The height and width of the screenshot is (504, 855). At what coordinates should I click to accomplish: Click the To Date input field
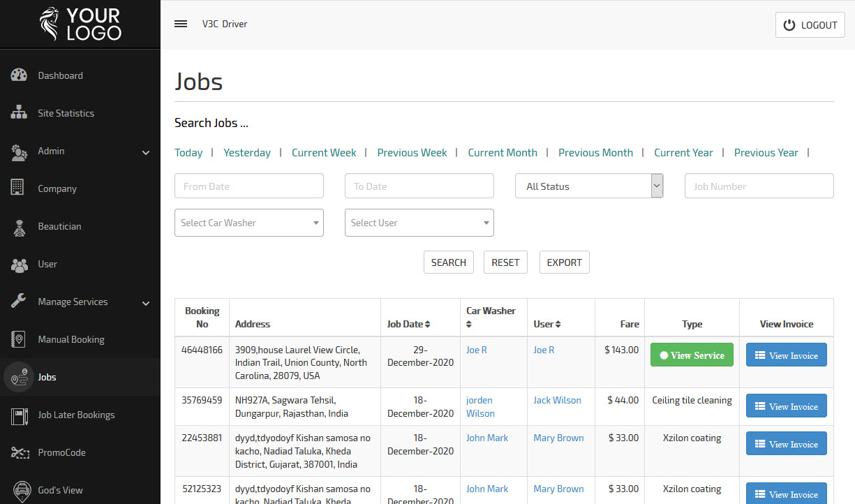coord(419,186)
